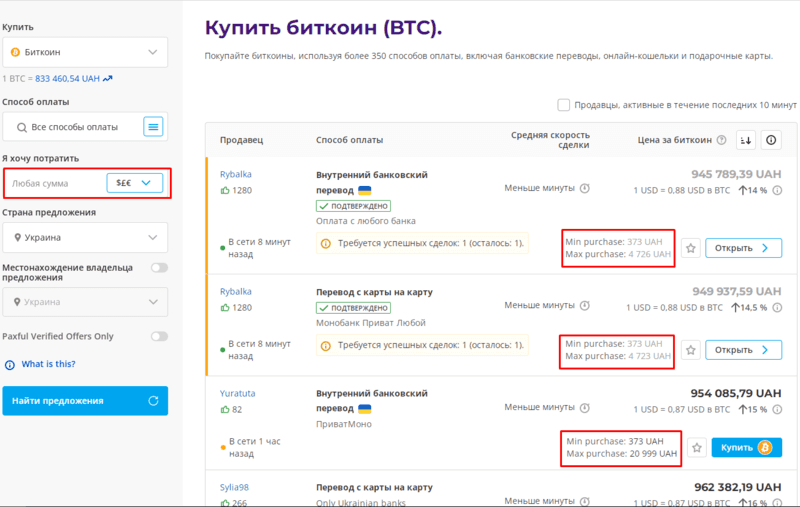800x507 pixels.
Task: Click clock icon in 945 789,39 UAH offer
Action: coord(585,188)
